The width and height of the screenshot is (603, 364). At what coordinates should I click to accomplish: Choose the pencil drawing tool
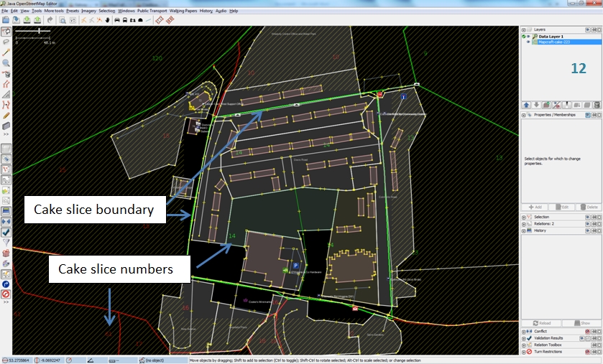(6, 115)
